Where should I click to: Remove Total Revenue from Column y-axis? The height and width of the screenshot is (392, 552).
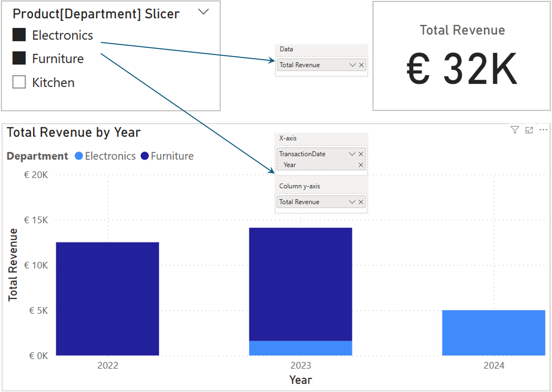[361, 202]
